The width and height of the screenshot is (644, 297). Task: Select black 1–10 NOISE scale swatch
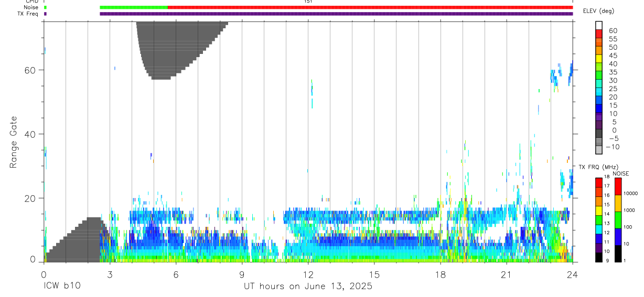click(618, 253)
